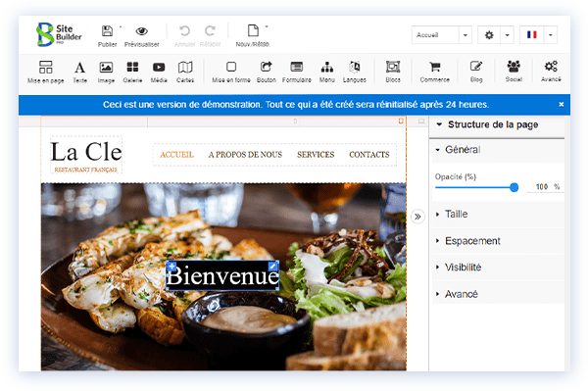Select the Formulaire tool
This screenshot has height=391, width=588.
click(297, 72)
